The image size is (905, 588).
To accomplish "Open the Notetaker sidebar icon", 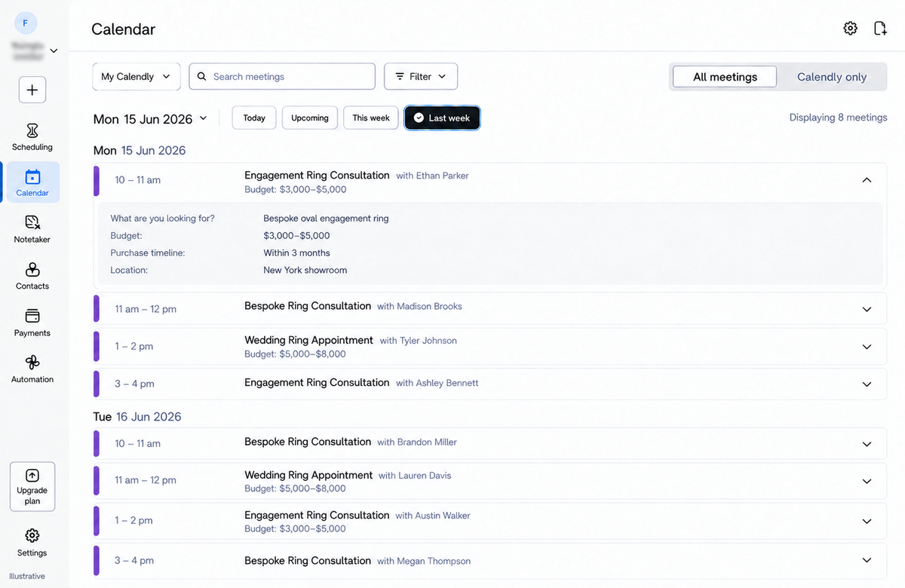I will 32,222.
